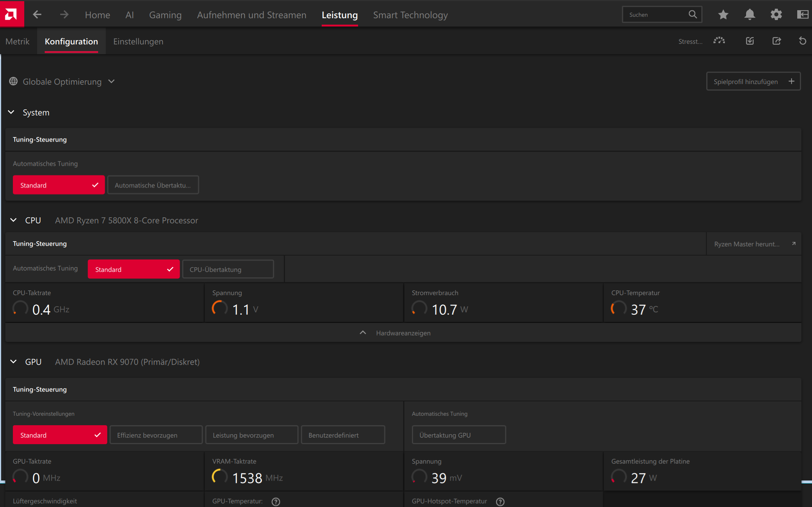Viewport: 812px width, 507px height.
Task: Click the stress test gauge icon
Action: (719, 41)
